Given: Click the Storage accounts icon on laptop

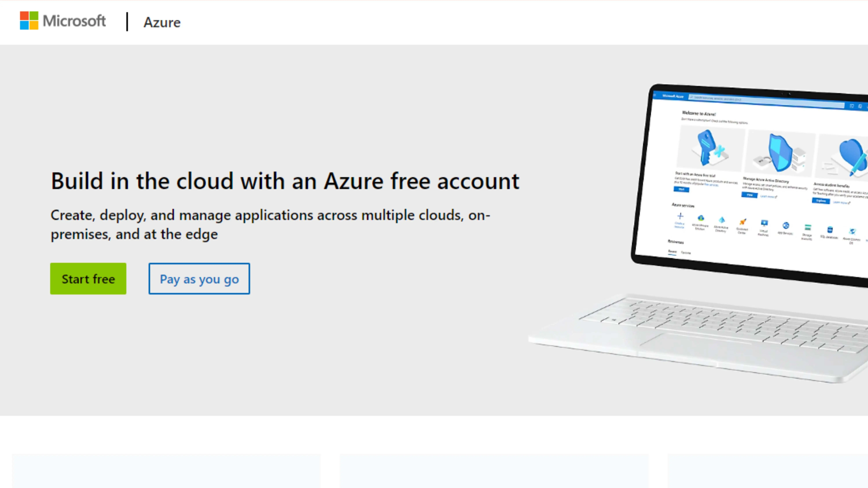Looking at the screenshot, I should [x=808, y=227].
